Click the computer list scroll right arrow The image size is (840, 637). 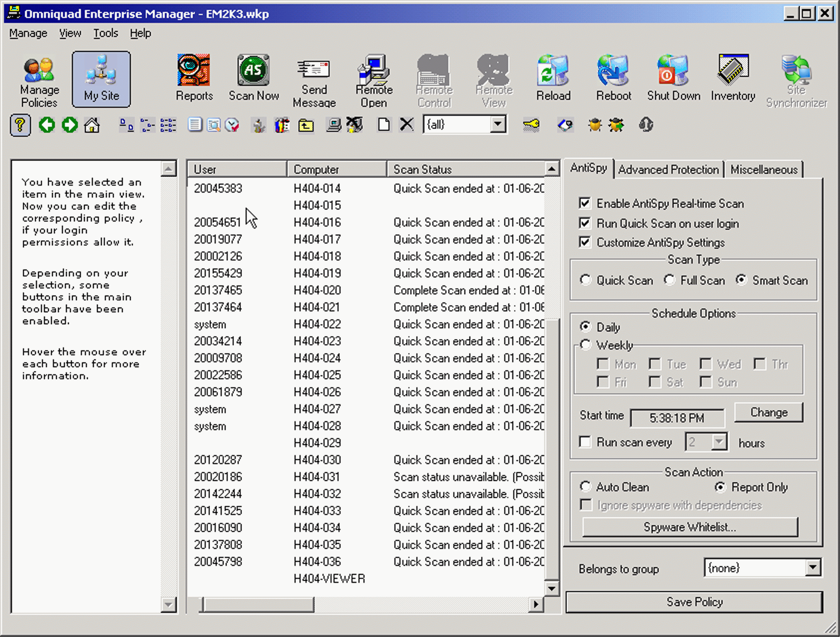536,604
